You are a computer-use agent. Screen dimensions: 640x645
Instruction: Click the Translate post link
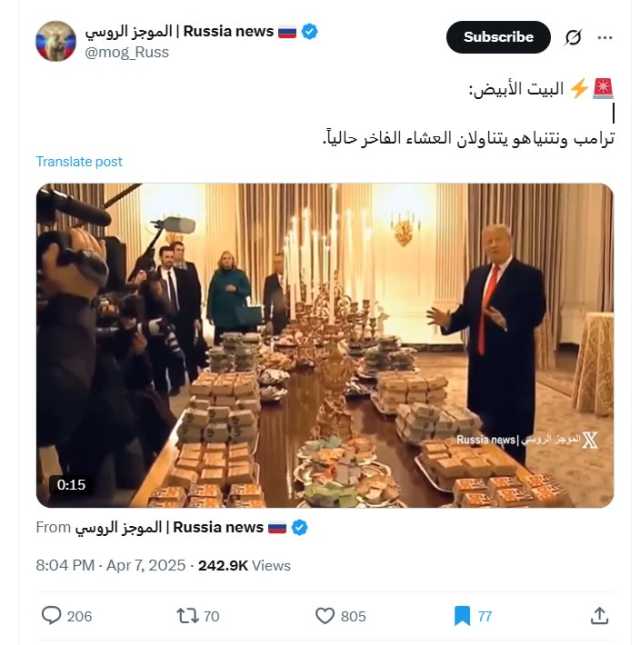click(x=79, y=162)
